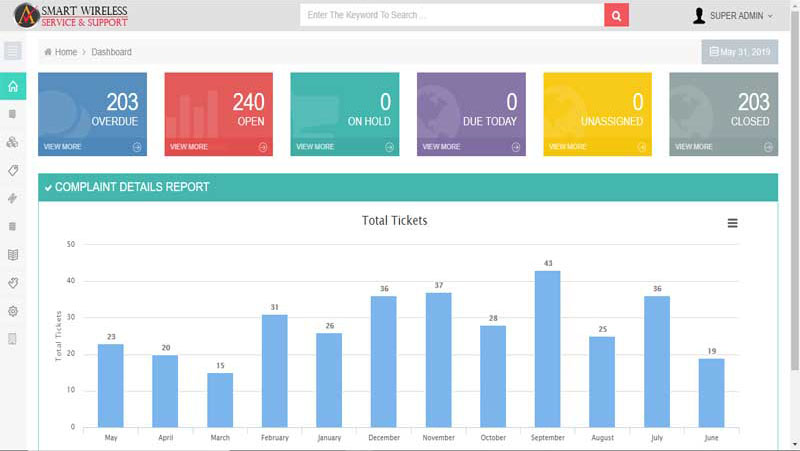Click the September bar in chart
800x451 pixels.
547,348
